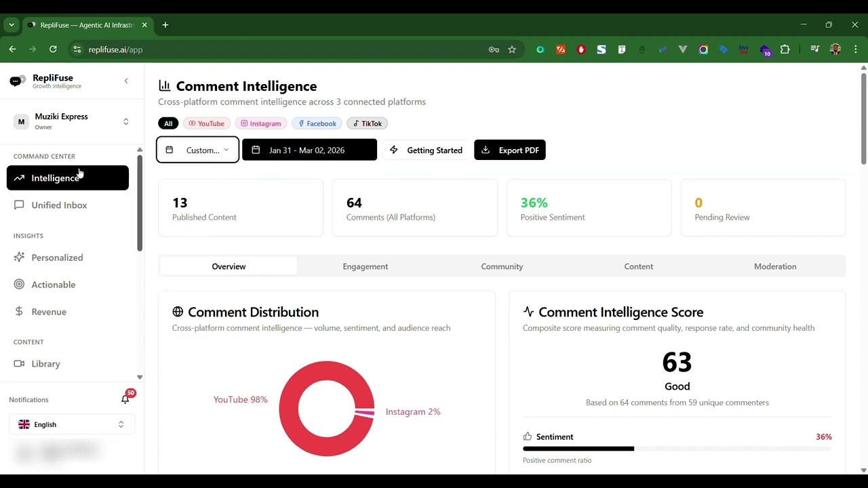Go back with the browser back arrow

pyautogui.click(x=12, y=49)
